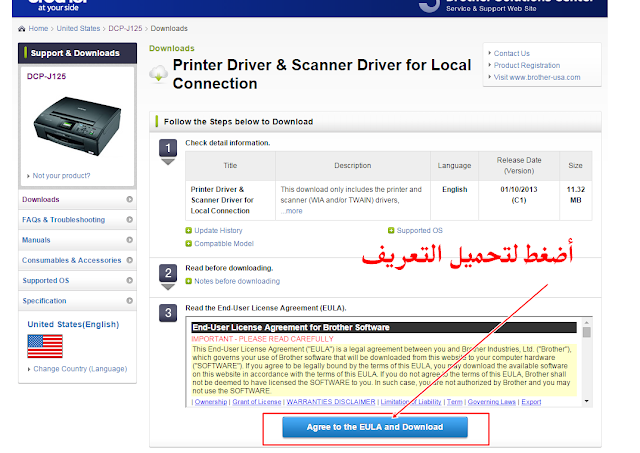The image size is (640, 453).
Task: Expand the Compatible Model section
Action: click(x=224, y=244)
